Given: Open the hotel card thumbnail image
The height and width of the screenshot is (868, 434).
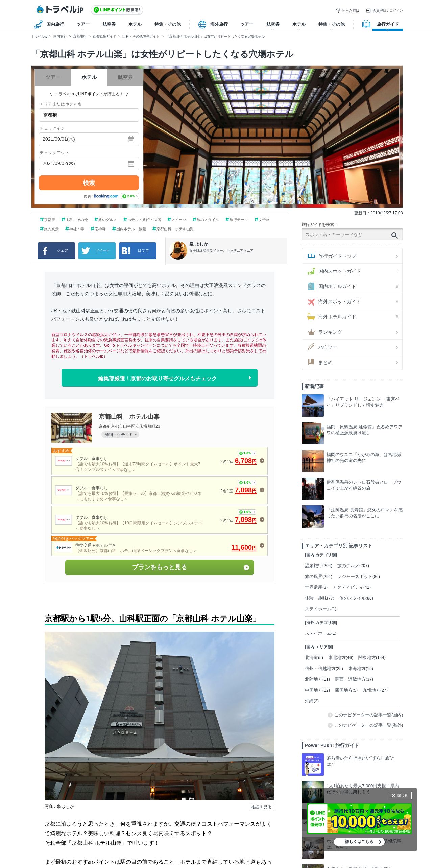Looking at the screenshot, I should click(x=72, y=428).
